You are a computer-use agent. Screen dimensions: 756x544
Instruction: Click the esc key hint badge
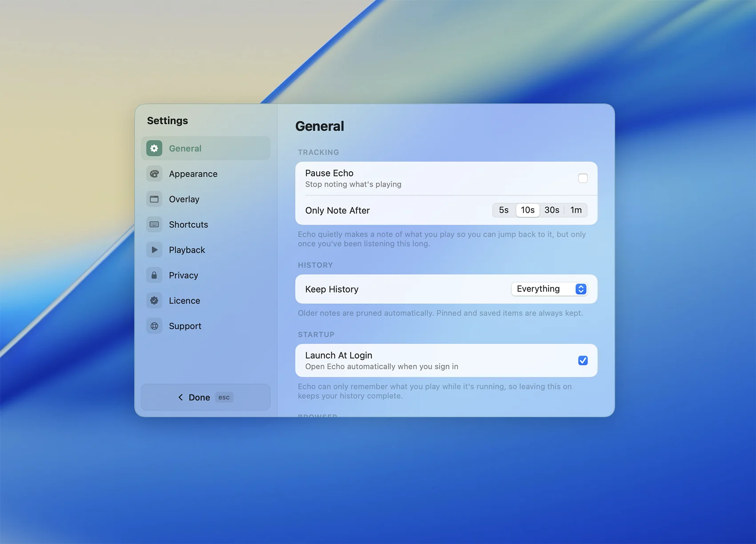[224, 397]
